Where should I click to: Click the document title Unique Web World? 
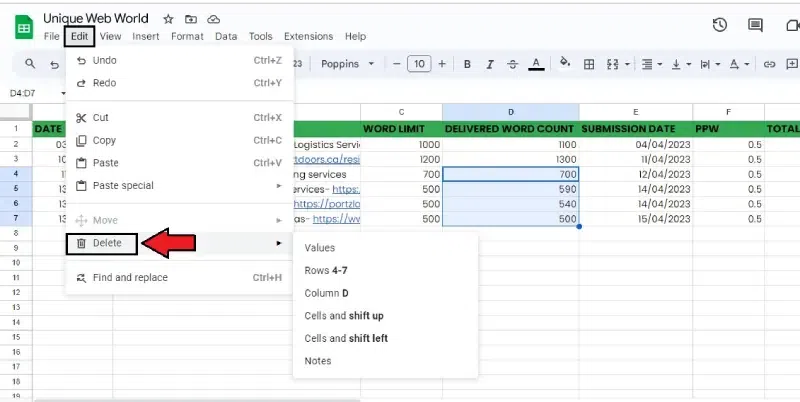coord(96,19)
